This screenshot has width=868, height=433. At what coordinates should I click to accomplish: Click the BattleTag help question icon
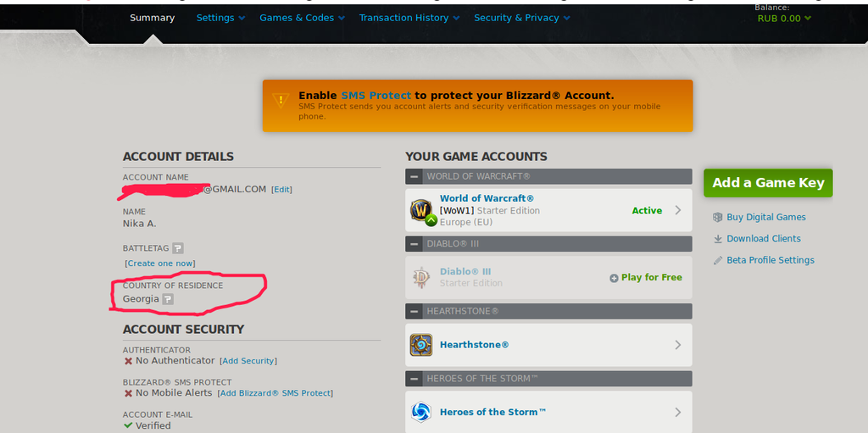tap(178, 248)
